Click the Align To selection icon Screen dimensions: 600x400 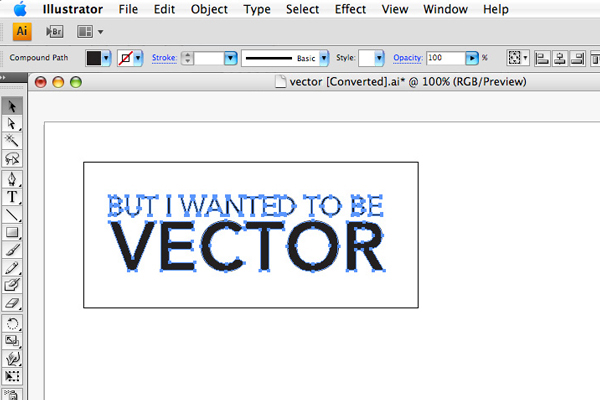(514, 58)
